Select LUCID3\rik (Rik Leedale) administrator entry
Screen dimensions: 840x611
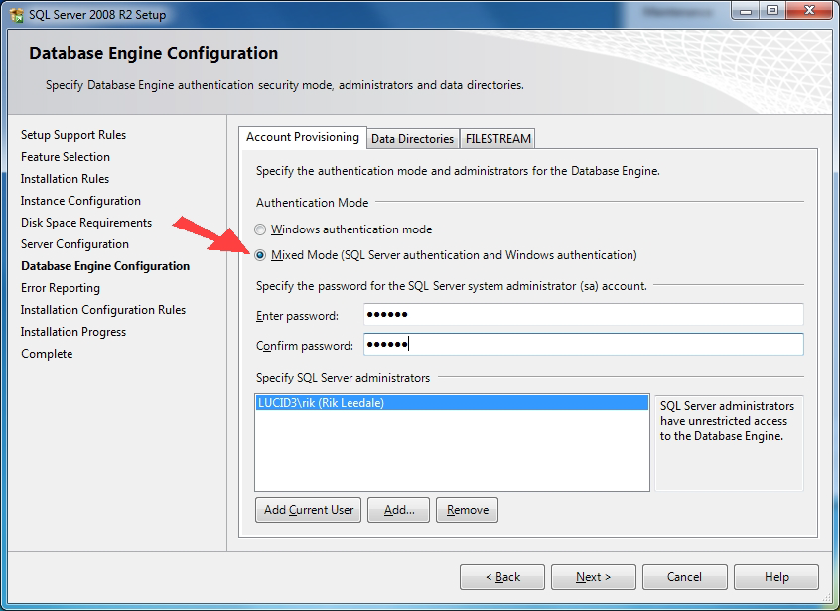pos(452,403)
